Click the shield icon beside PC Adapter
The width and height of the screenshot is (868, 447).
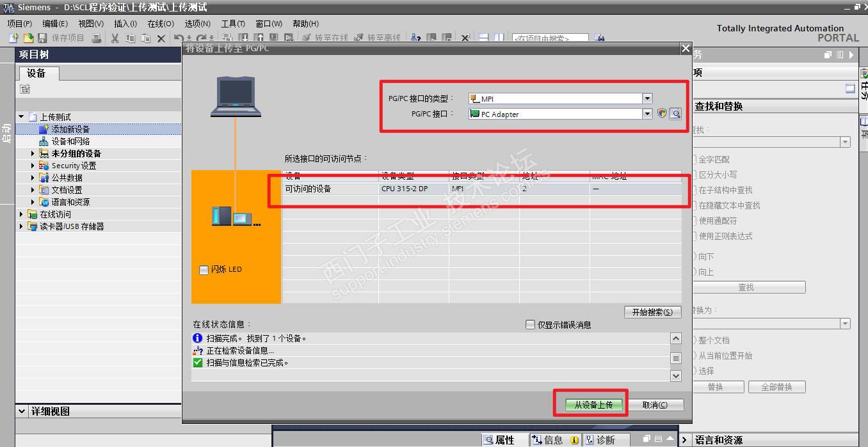coord(662,114)
